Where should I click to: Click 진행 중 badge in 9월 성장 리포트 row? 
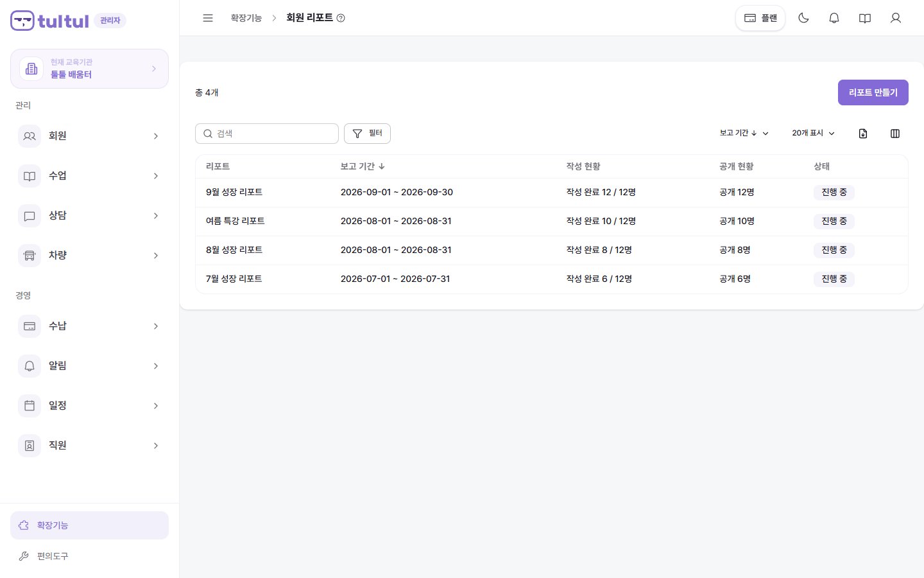click(834, 192)
